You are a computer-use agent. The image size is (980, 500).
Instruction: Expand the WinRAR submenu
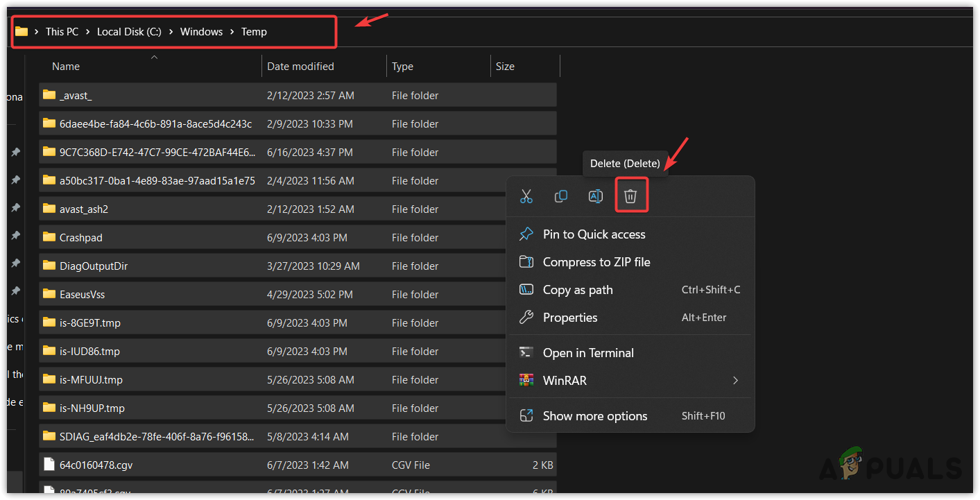point(735,381)
